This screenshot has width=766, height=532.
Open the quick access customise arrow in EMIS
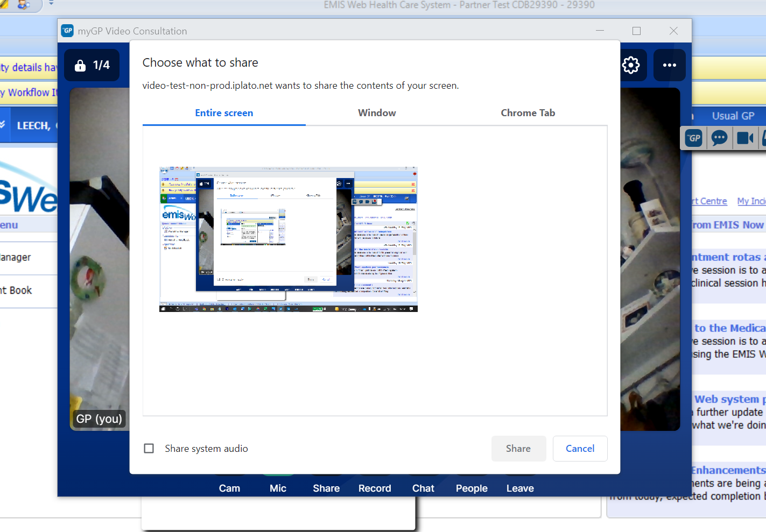coord(51,3)
